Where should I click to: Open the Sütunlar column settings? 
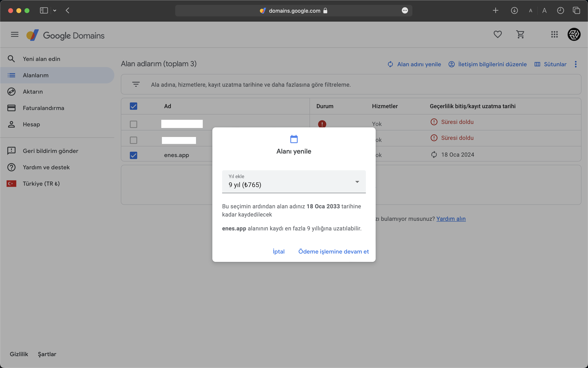pos(550,64)
